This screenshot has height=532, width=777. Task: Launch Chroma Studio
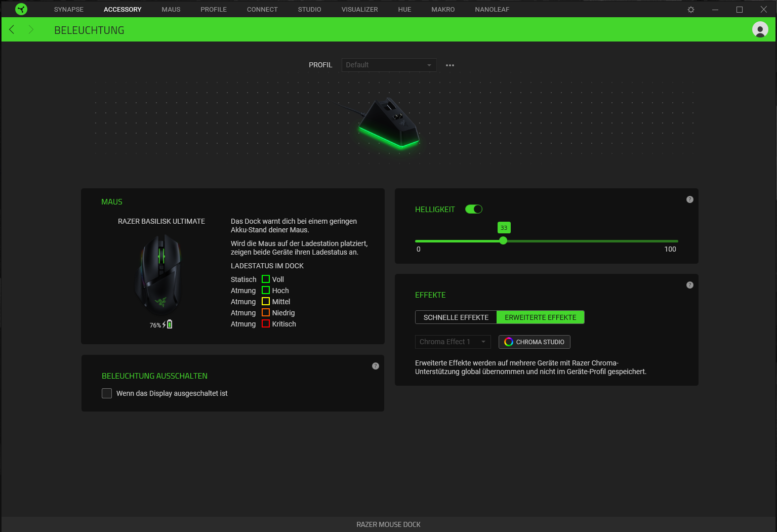(x=535, y=342)
